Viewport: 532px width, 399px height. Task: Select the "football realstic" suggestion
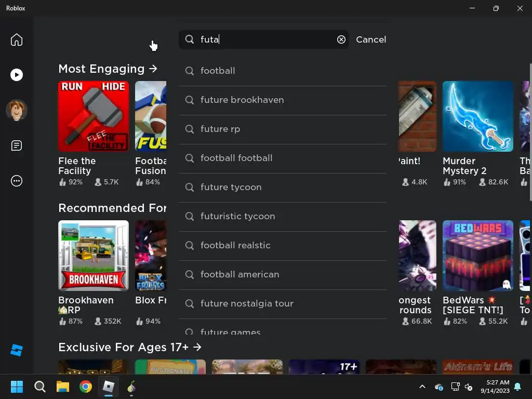[282, 246]
